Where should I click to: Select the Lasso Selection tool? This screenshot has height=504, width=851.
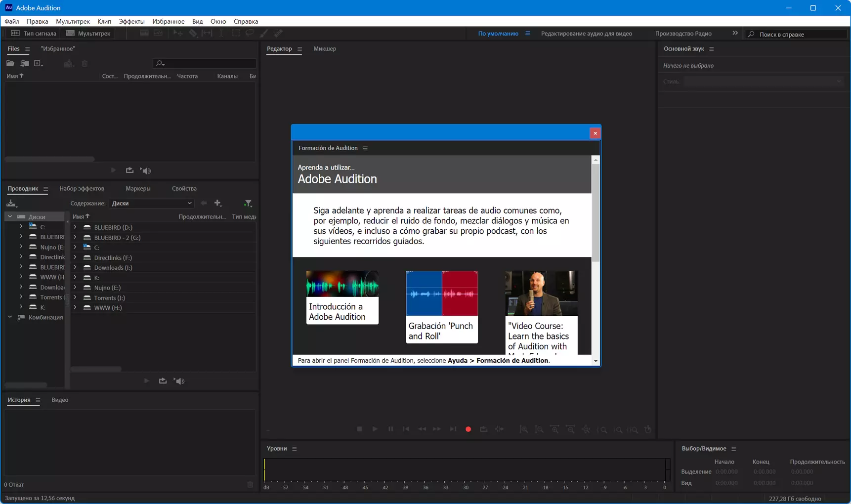(x=250, y=33)
